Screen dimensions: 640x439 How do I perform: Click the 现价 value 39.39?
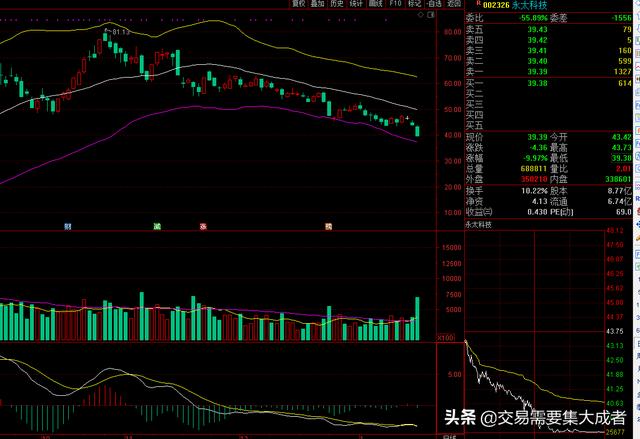click(537, 137)
